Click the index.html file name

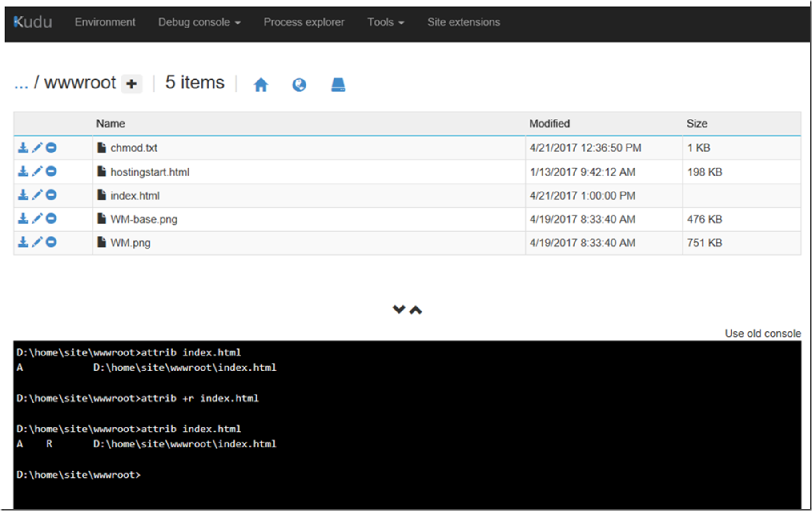135,196
